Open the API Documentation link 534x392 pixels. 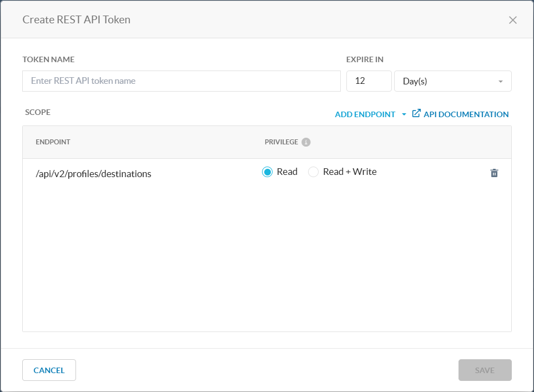coord(466,114)
